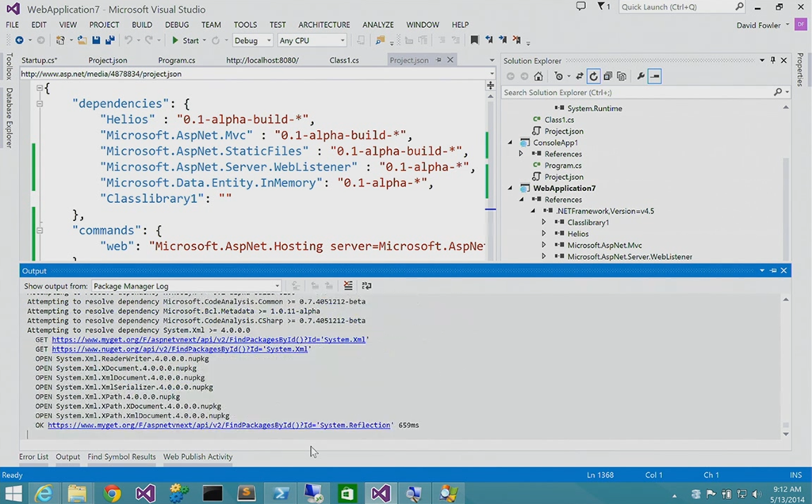Switch to the Class1.cs tab
This screenshot has width=812, height=504.
(344, 60)
